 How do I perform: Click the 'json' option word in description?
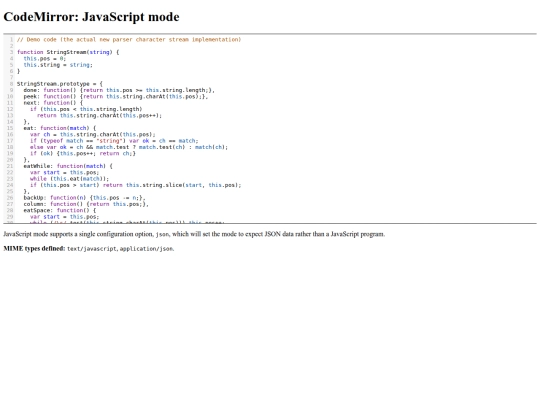point(162,235)
